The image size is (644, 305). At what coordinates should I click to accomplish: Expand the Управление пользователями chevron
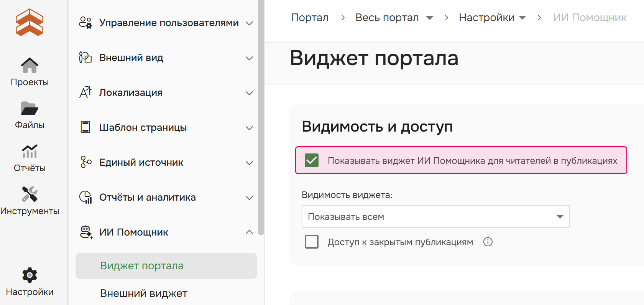click(x=249, y=23)
